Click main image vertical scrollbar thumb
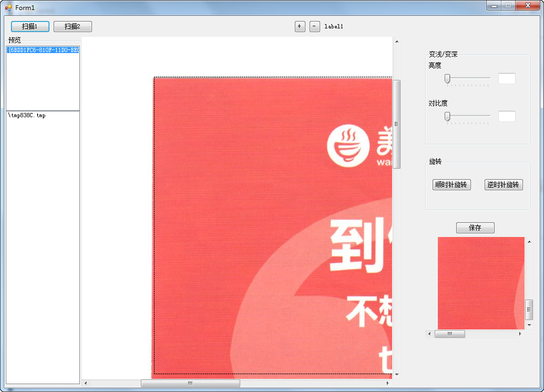The height and width of the screenshot is (392, 544). 396,124
